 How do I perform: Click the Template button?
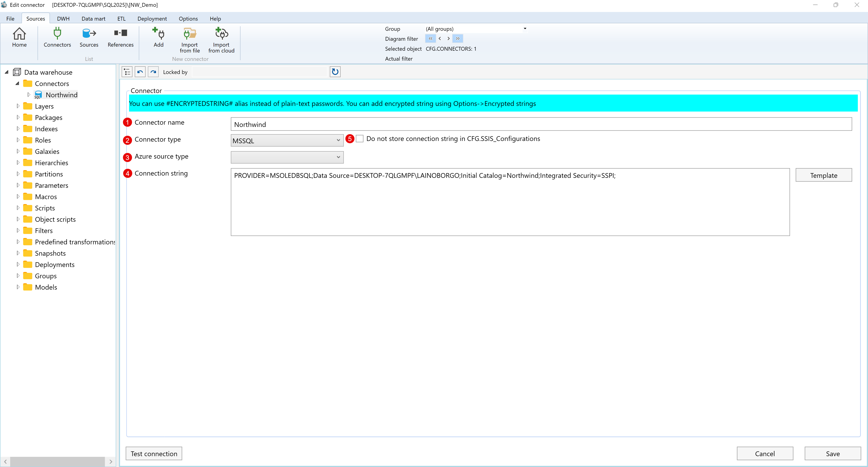(823, 175)
